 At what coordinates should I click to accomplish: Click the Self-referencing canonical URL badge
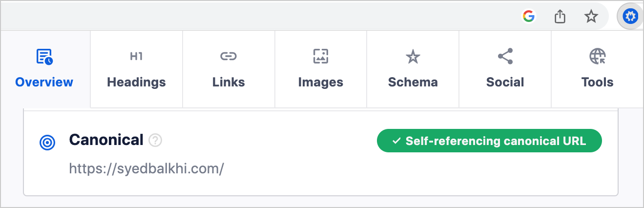click(489, 141)
